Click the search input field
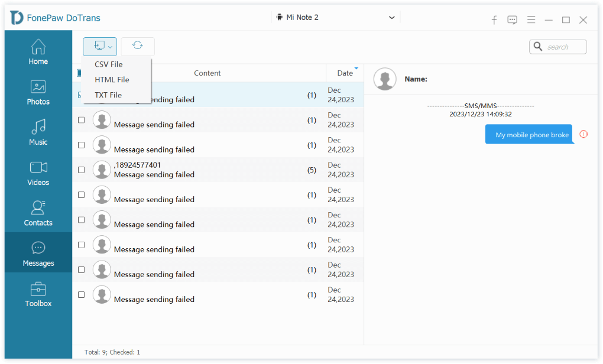This screenshot has height=364, width=603. [563, 47]
